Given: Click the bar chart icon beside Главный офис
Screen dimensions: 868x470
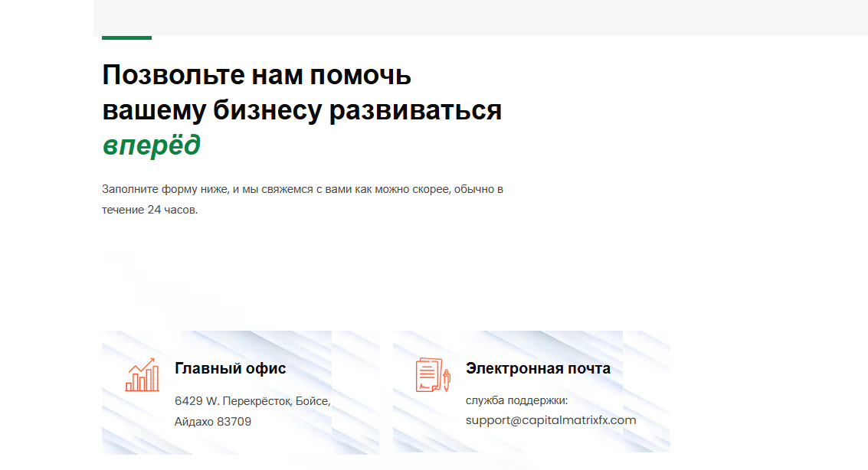Looking at the screenshot, I should pos(142,375).
